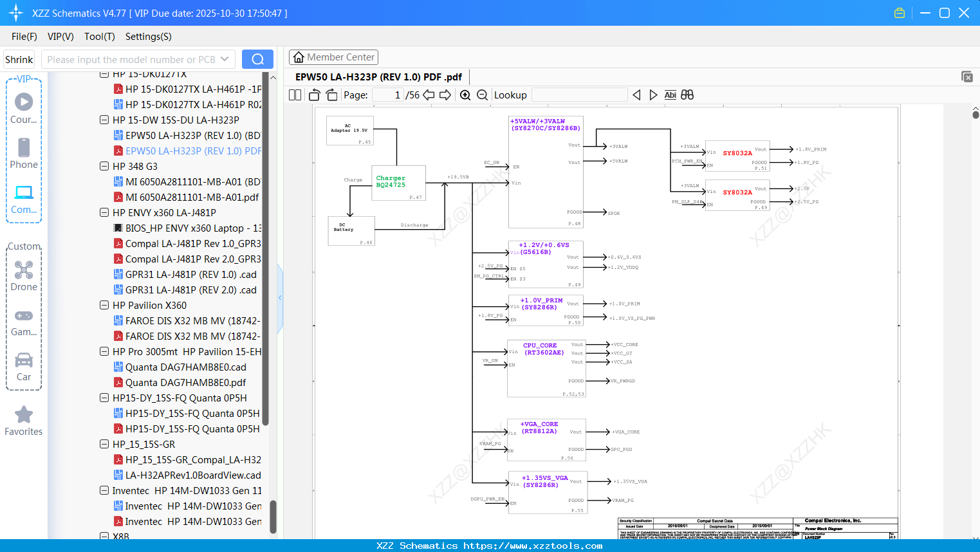
Task: Collapse the HP 15-DW 15S-DU LA-H323P folder
Action: (104, 120)
